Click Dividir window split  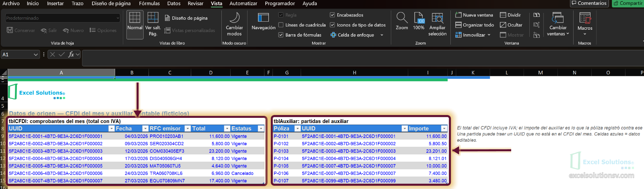(x=510, y=15)
